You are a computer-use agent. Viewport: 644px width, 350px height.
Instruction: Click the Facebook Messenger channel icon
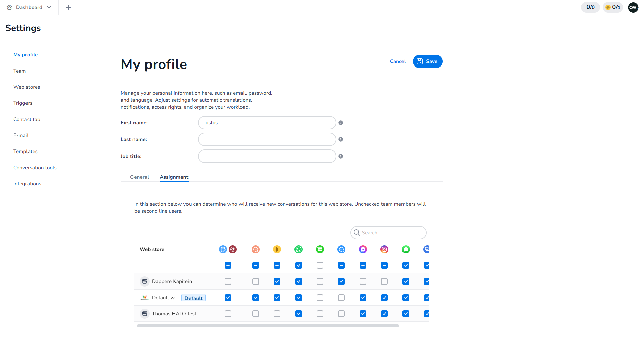click(363, 249)
